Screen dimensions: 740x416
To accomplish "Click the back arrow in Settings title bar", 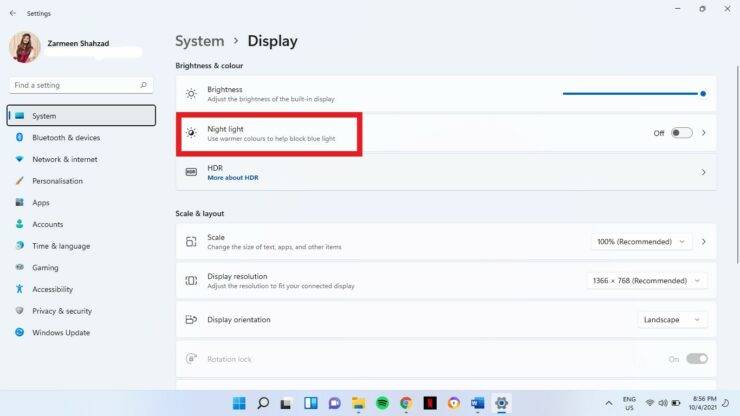I will coord(11,13).
